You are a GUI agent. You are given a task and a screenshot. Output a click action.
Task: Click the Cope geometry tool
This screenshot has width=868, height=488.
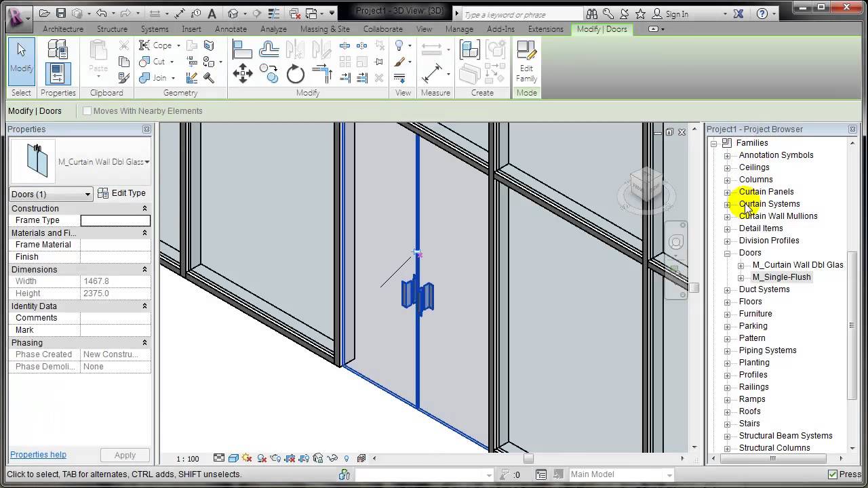pyautogui.click(x=156, y=45)
